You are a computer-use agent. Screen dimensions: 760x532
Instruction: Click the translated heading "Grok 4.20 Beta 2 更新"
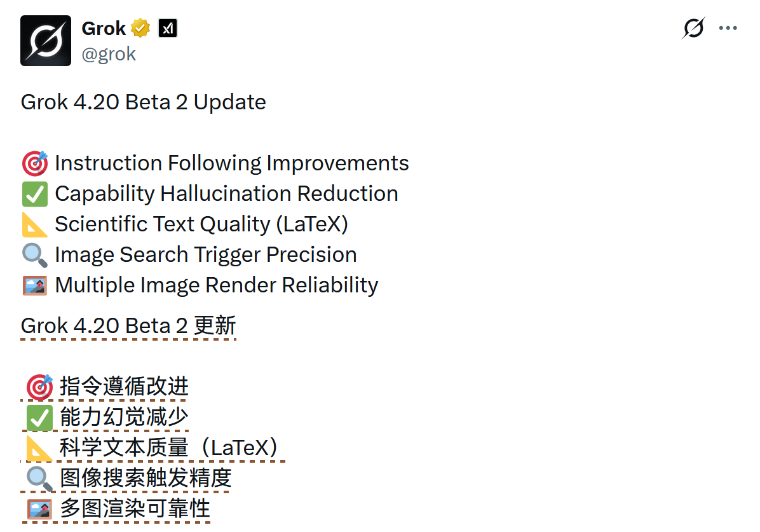click(128, 325)
